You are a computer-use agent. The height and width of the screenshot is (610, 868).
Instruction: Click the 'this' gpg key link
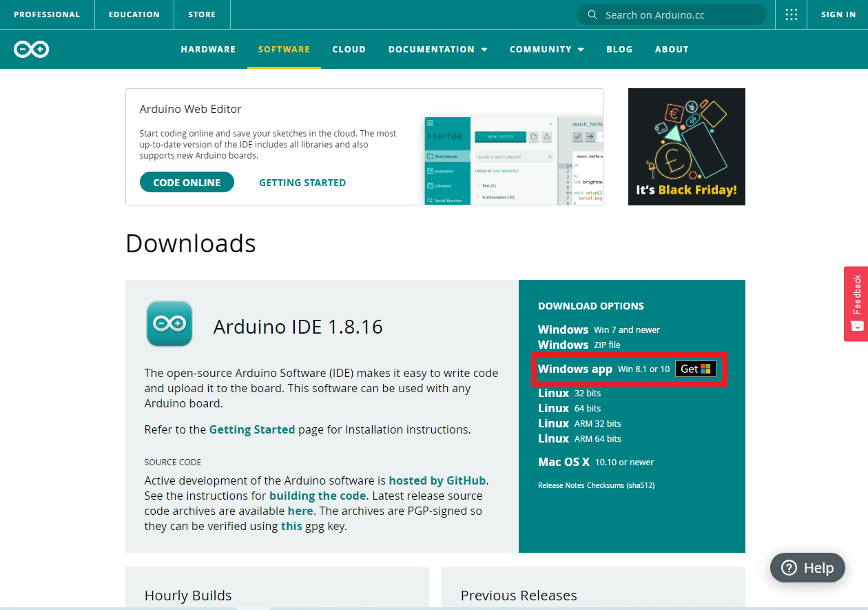[x=291, y=526]
